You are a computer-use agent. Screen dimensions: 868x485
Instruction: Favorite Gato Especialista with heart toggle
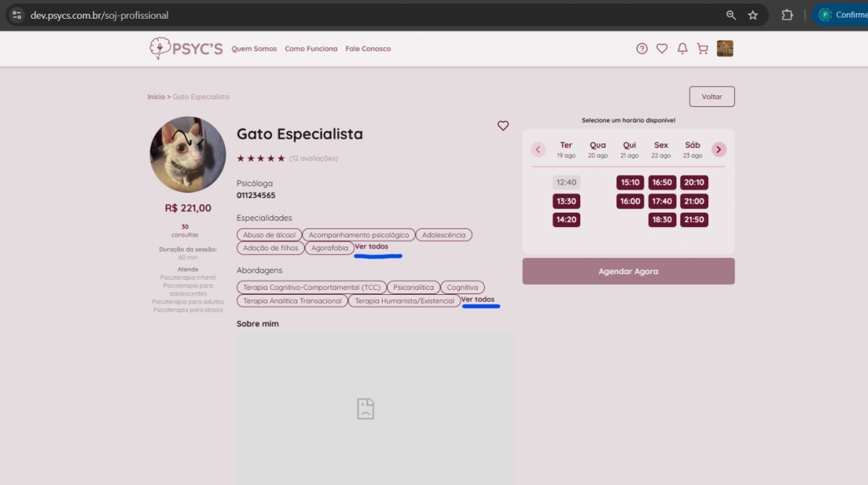pyautogui.click(x=503, y=126)
